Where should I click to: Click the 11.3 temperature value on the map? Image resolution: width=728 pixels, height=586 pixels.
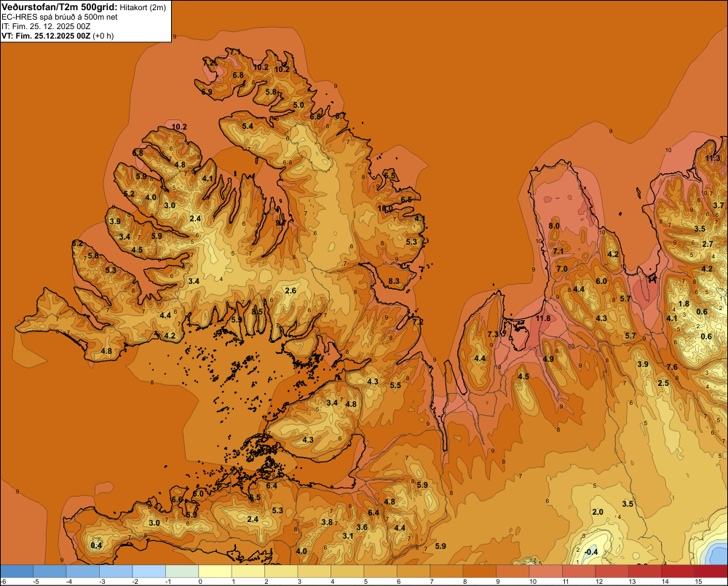[713, 159]
